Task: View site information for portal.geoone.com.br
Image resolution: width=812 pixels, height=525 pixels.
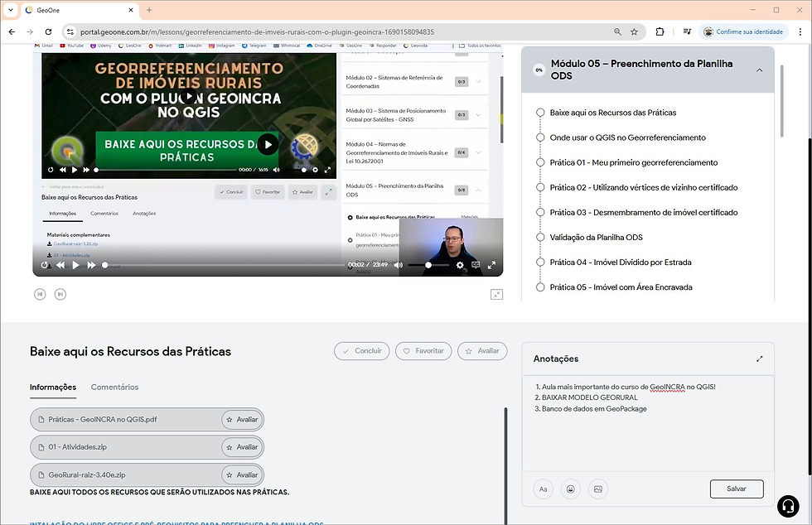Action: [70, 31]
